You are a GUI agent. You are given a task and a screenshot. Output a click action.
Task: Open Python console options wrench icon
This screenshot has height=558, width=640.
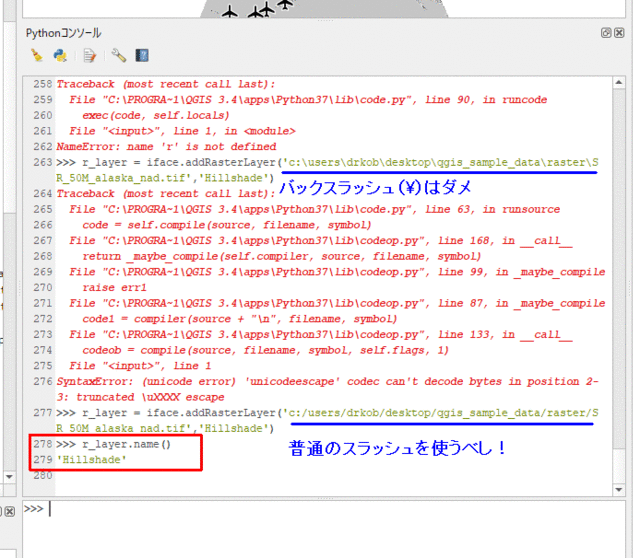point(119,56)
